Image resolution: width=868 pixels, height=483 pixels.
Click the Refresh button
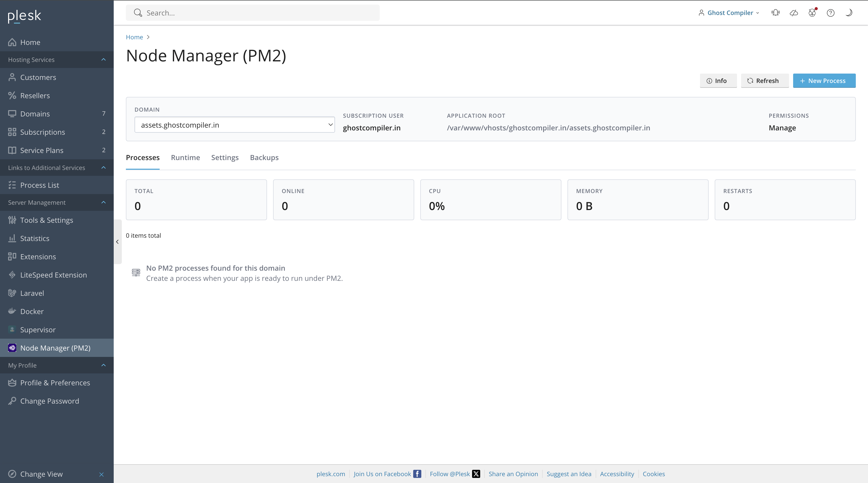[x=764, y=81]
